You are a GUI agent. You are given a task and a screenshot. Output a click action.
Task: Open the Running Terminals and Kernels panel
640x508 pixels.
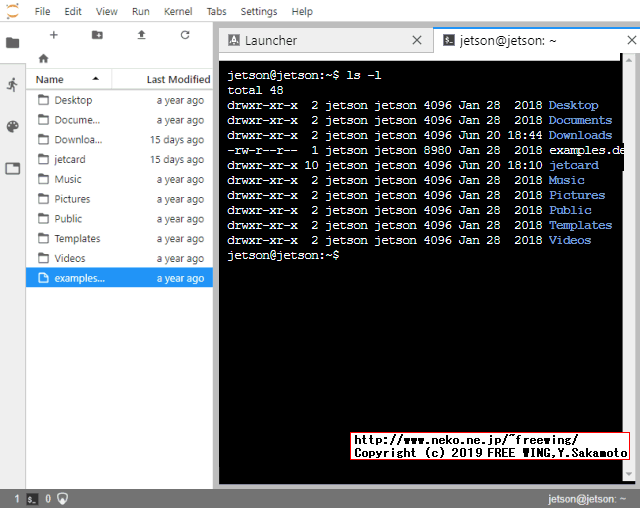click(12, 85)
